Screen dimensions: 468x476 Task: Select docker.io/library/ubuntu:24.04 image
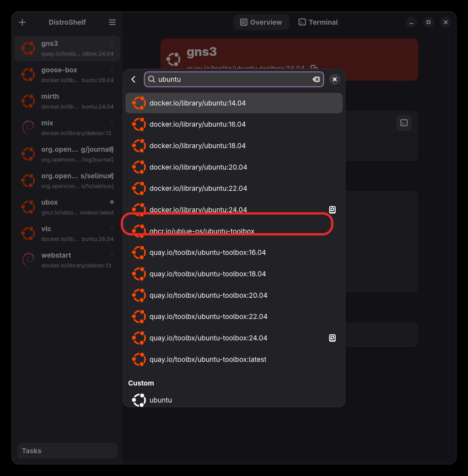click(234, 210)
